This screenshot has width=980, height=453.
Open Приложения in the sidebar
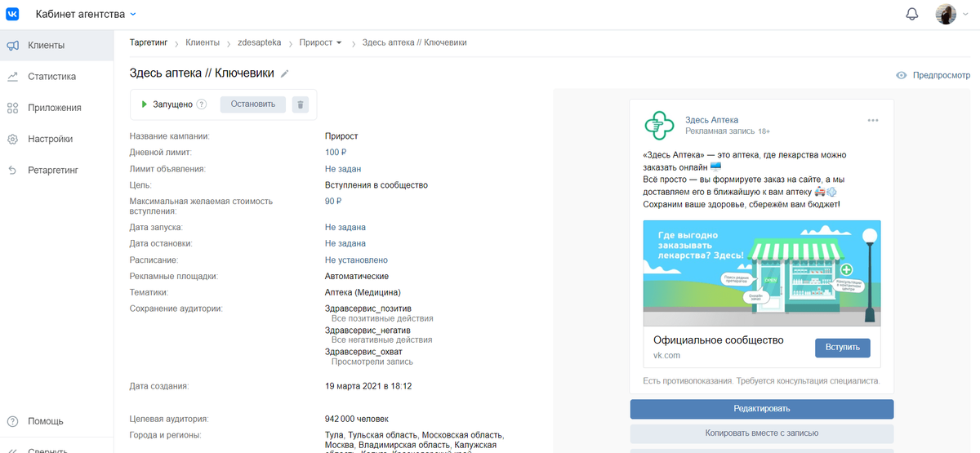[x=56, y=108]
